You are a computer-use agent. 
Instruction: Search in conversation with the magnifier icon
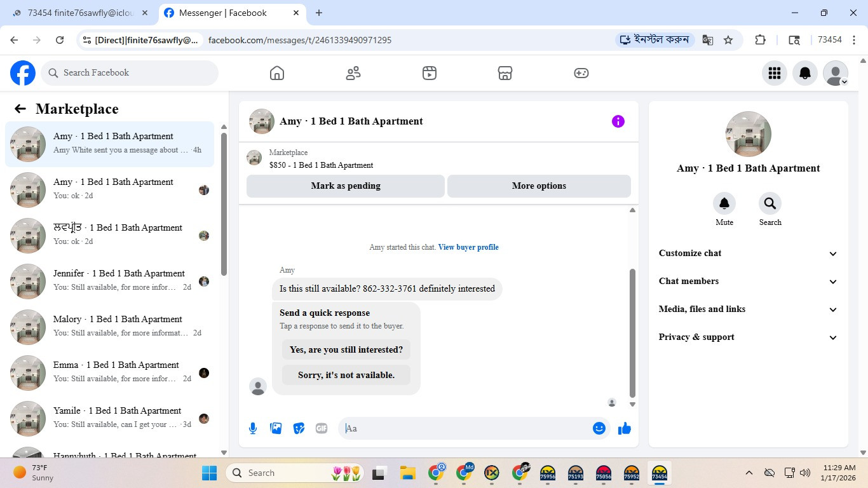pos(770,203)
